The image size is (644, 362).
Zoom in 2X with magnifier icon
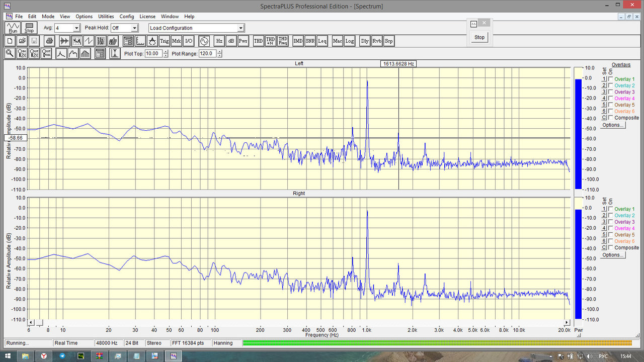tap(22, 53)
